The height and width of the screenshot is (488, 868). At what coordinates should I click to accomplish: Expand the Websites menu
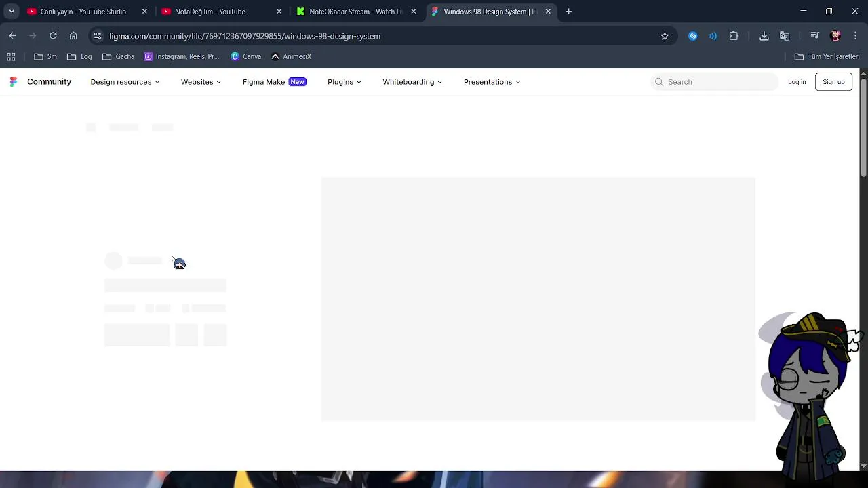coord(201,82)
